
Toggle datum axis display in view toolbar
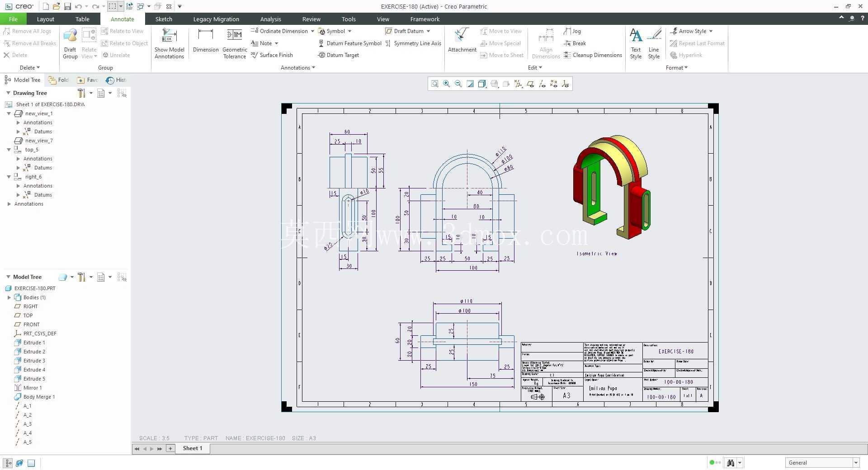[x=542, y=84]
